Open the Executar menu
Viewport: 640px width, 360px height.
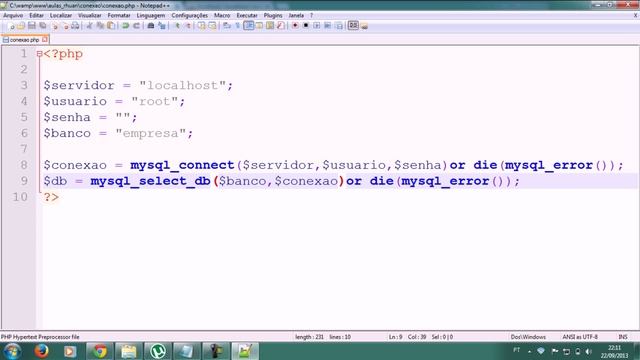pyautogui.click(x=247, y=16)
